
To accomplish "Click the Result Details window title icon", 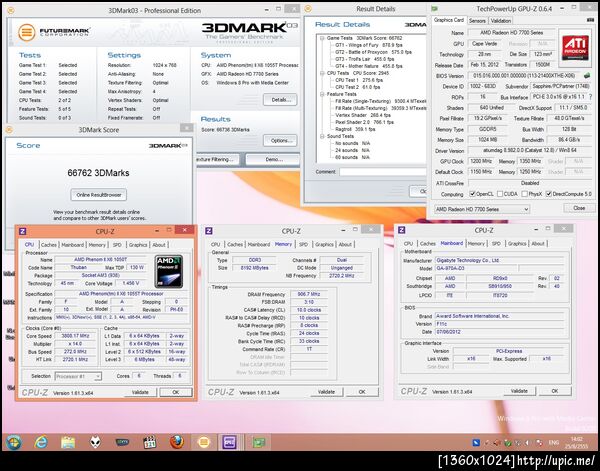I will [x=308, y=8].
